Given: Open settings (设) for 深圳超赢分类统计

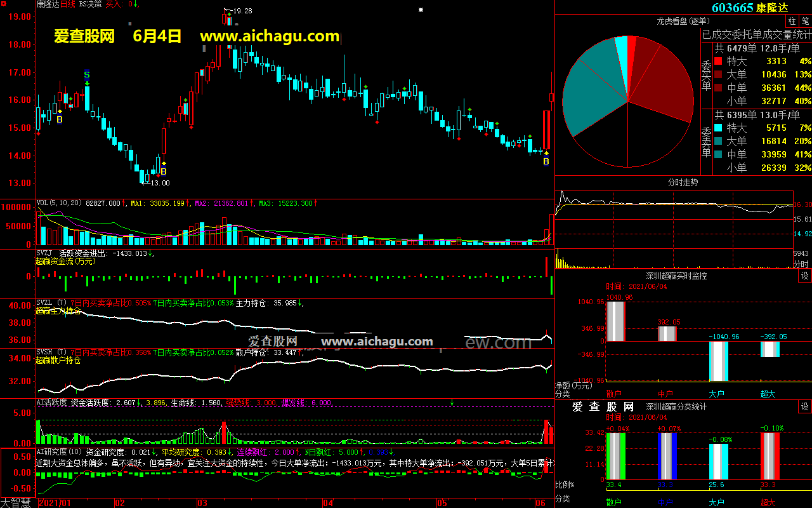Looking at the screenshot, I should [804, 406].
